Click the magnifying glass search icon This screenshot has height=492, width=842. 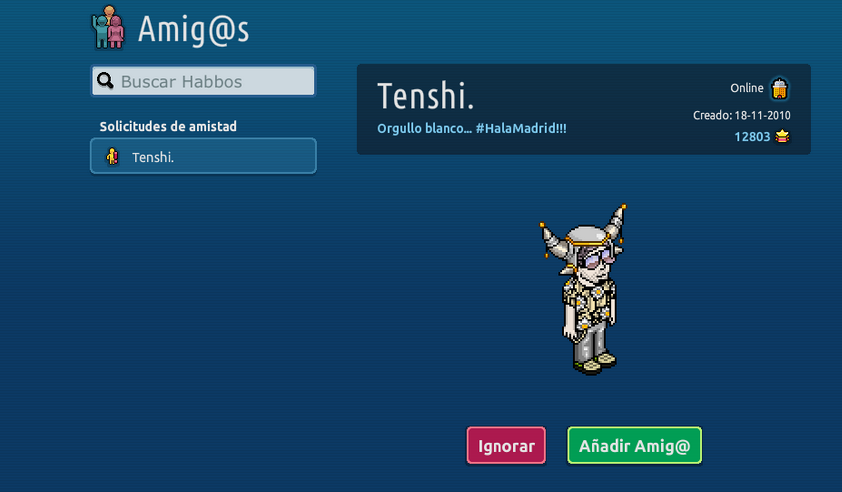pos(105,81)
